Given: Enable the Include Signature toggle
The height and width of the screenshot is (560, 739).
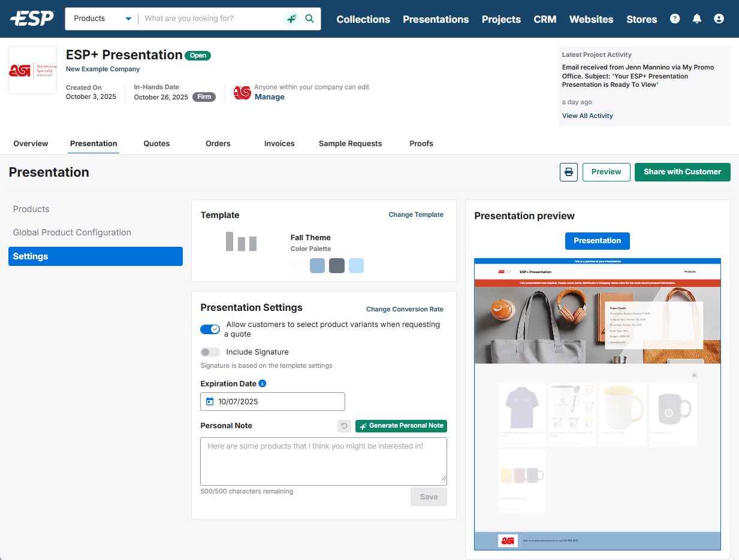Looking at the screenshot, I should click(x=210, y=352).
